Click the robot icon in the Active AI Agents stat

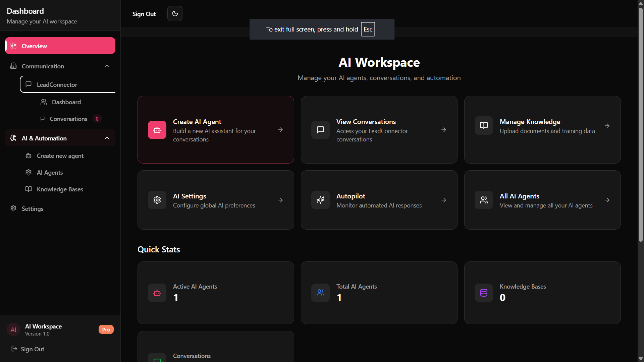pyautogui.click(x=157, y=293)
